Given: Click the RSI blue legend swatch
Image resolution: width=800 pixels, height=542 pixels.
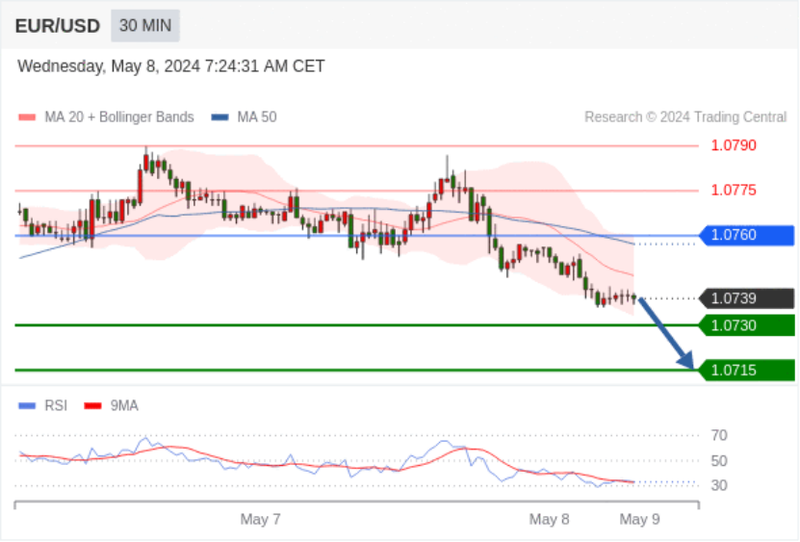Looking at the screenshot, I should point(27,406).
